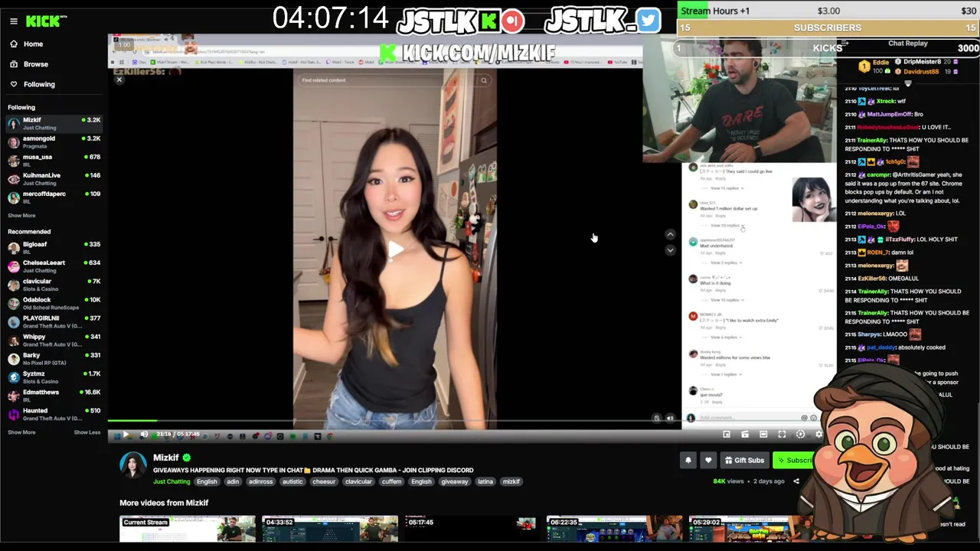Select the adinross tag

pos(260,481)
